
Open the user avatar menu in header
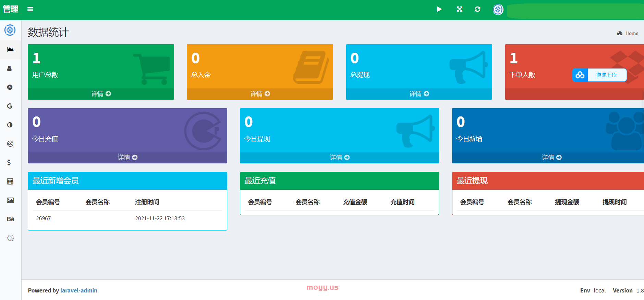tap(498, 10)
